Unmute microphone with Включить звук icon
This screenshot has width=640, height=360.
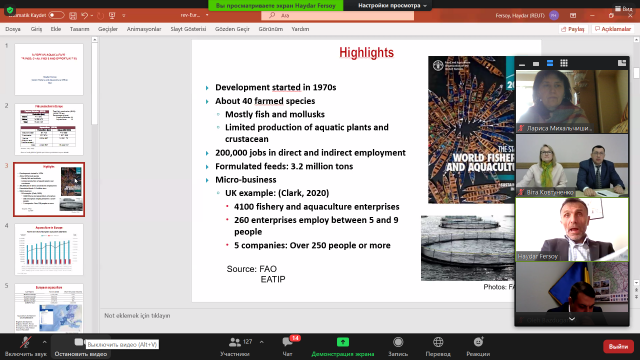(25, 342)
